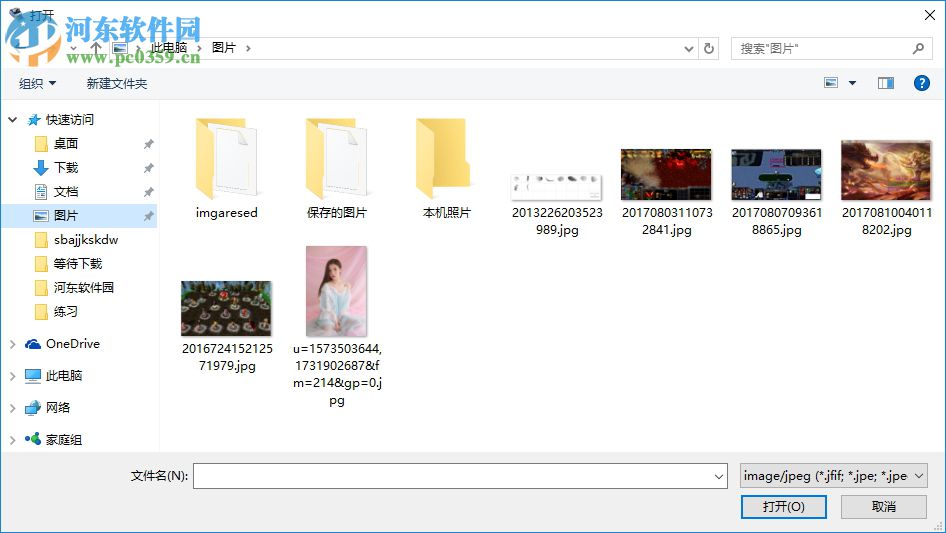Image resolution: width=946 pixels, height=533 pixels.
Task: Select 下载 in quick access
Action: pos(66,168)
